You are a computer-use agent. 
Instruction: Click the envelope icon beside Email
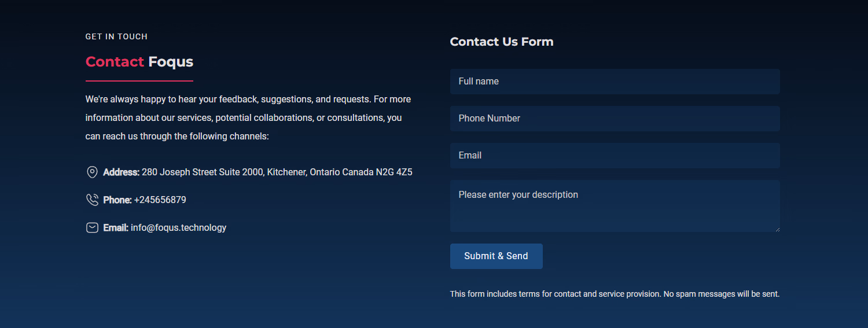(x=92, y=228)
